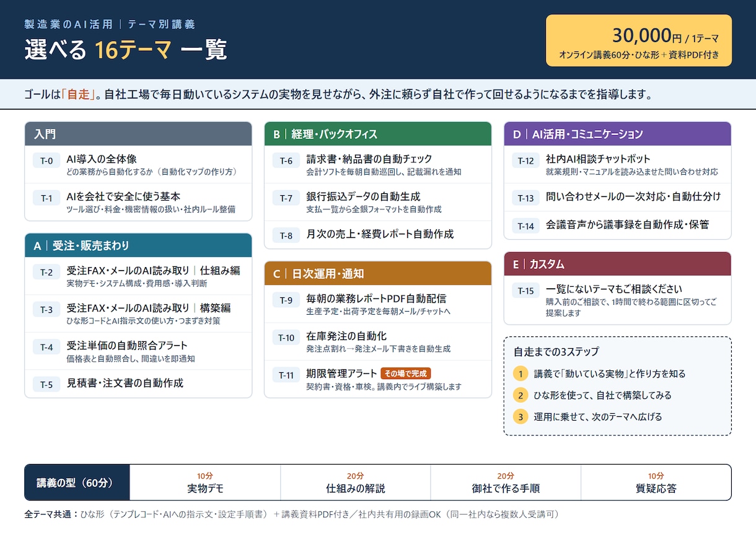Select the T-15 badge
Viewport: 756px width, 534px height.
[525, 291]
